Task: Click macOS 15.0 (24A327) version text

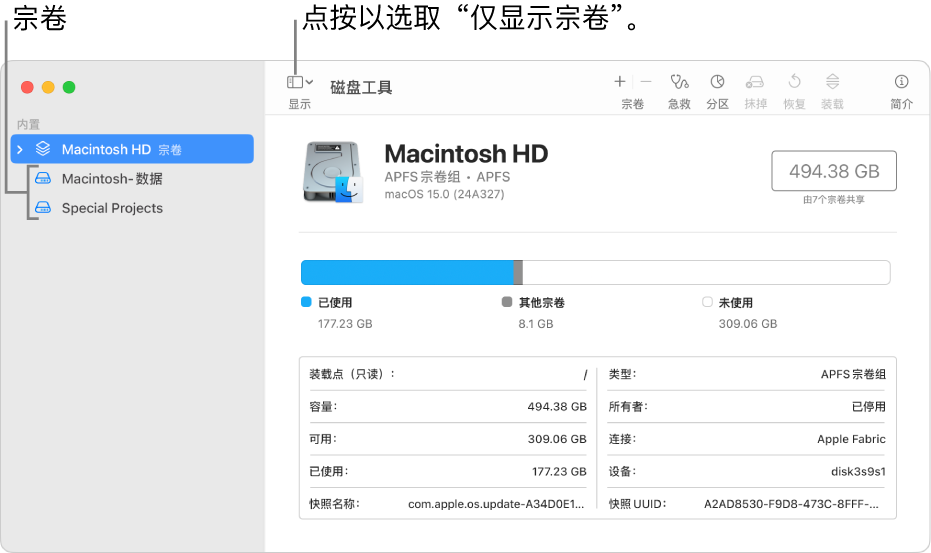Action: [444, 194]
